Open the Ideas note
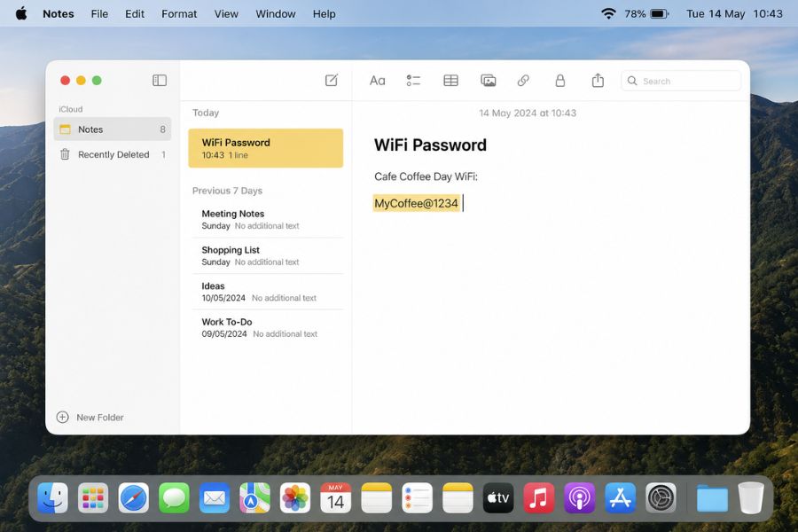 pyautogui.click(x=268, y=292)
